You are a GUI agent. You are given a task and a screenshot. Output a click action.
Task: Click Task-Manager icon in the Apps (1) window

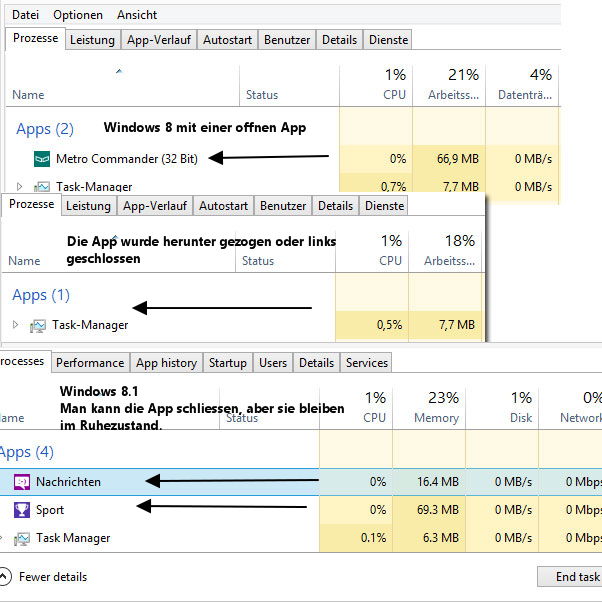(x=38, y=326)
